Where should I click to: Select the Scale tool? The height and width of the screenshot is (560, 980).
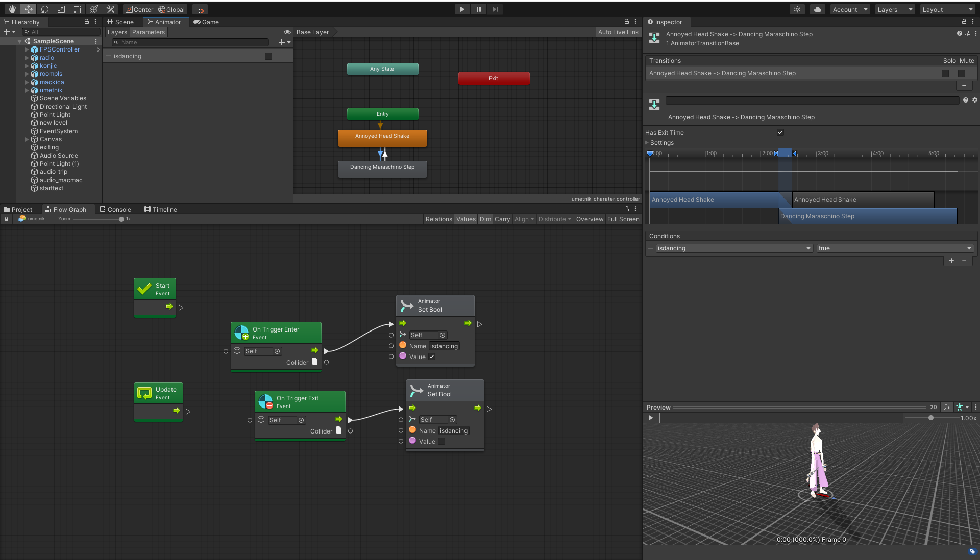(61, 9)
